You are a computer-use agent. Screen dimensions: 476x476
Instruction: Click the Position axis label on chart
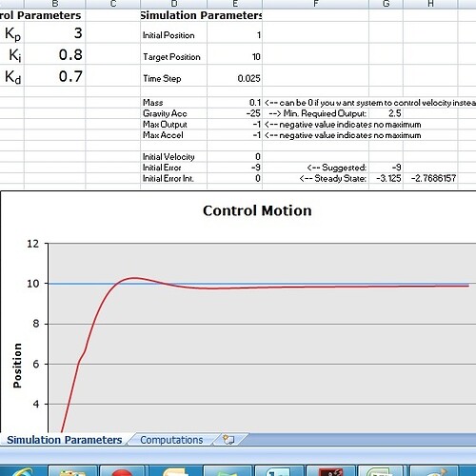click(17, 366)
